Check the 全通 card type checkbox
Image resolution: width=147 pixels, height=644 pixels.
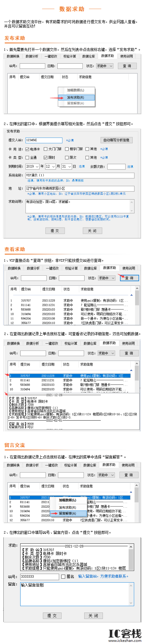pyautogui.click(x=27, y=158)
